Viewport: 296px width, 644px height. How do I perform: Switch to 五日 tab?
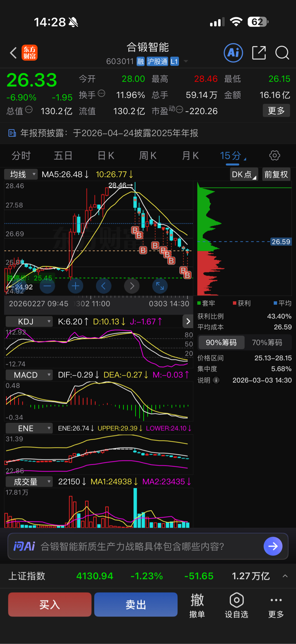pyautogui.click(x=63, y=156)
